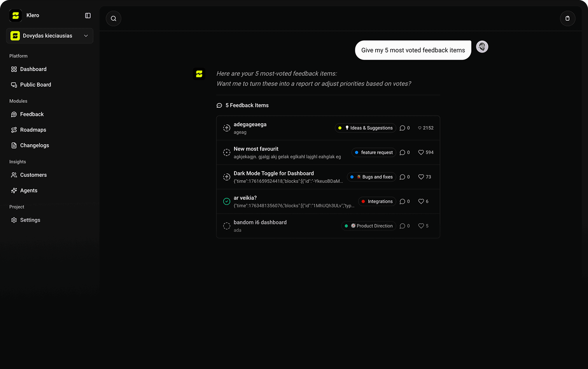
Task: Click the search icon in top bar
Action: click(114, 19)
